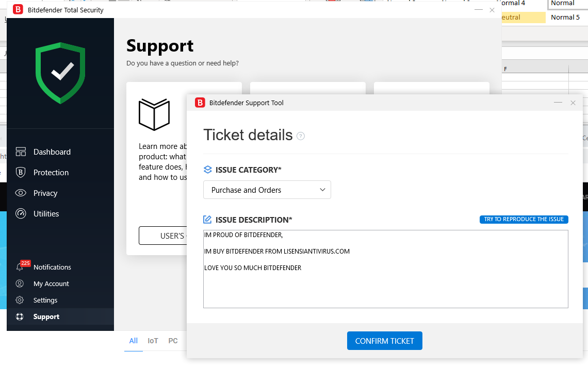
Task: Open My Account
Action: pyautogui.click(x=51, y=283)
